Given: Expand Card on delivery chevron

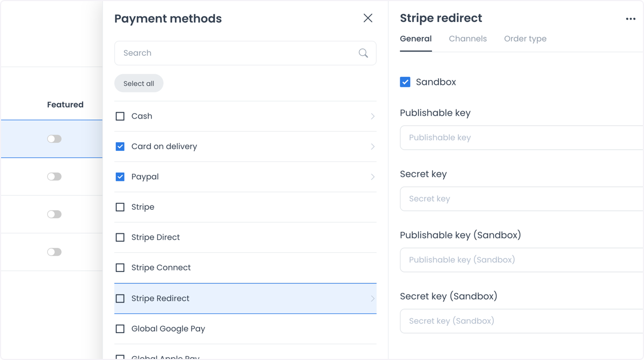Looking at the screenshot, I should pos(372,146).
